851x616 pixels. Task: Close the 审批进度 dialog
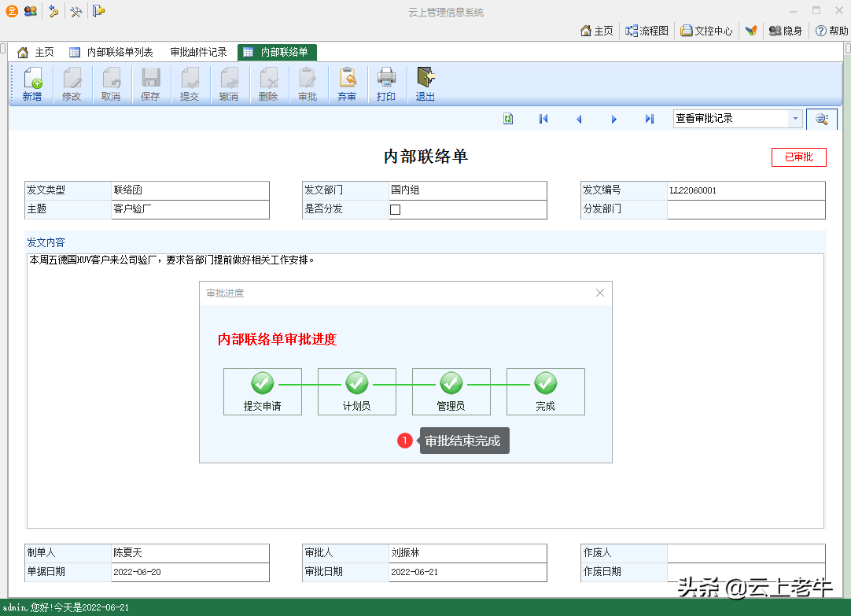click(600, 293)
